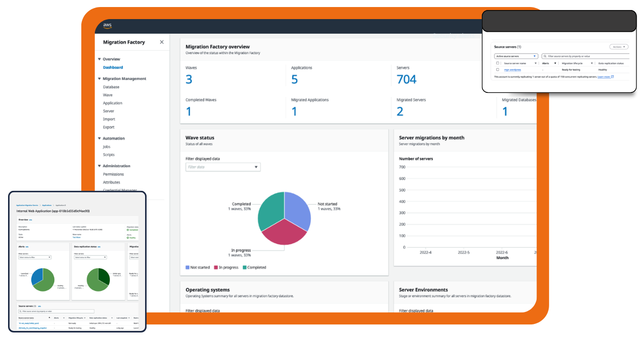Click the external link icon beside Learn more
644x339 pixels.
(x=612, y=77)
